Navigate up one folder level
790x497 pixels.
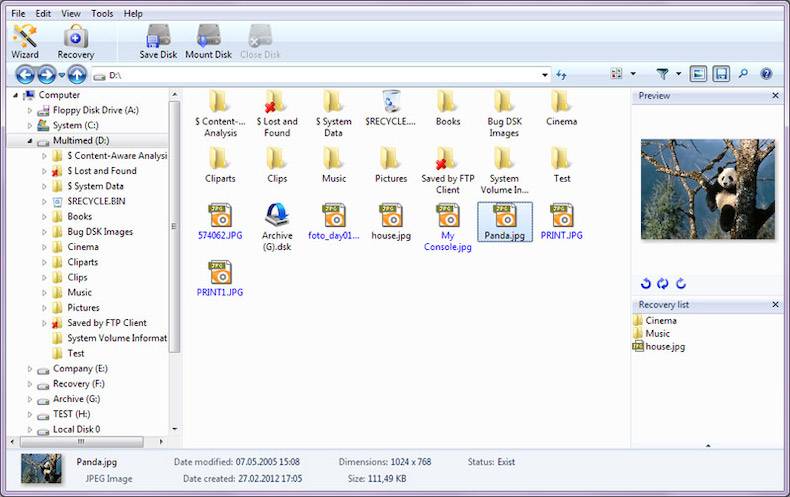point(77,74)
